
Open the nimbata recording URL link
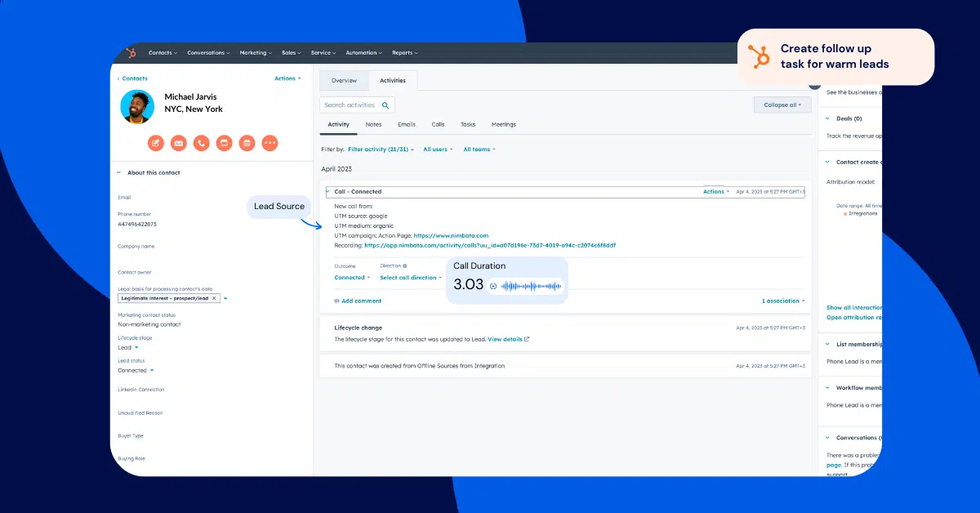(490, 245)
